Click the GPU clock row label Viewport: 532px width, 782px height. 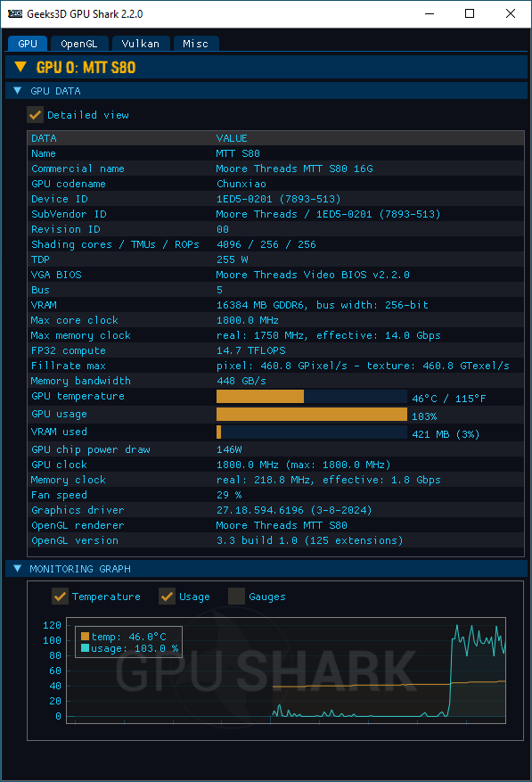pos(60,465)
